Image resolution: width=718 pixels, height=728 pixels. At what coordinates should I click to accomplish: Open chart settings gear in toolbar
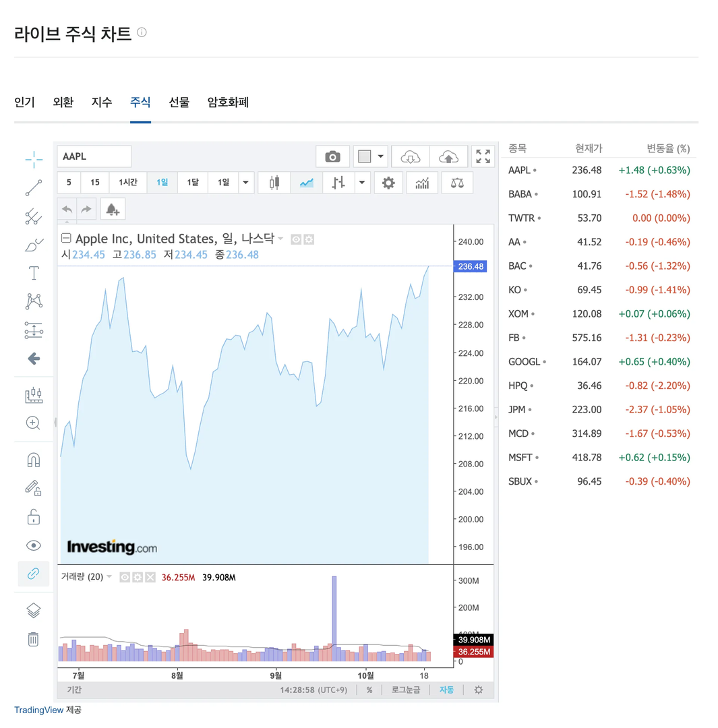(388, 183)
